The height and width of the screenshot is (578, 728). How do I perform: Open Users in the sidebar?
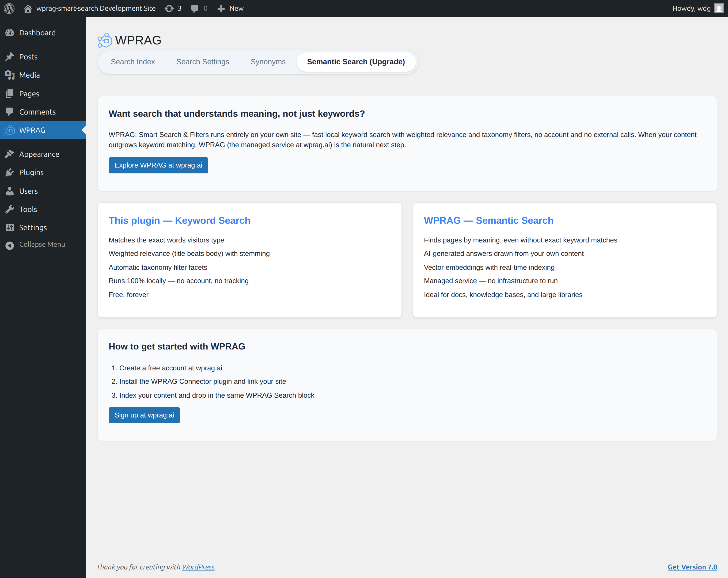(43, 191)
